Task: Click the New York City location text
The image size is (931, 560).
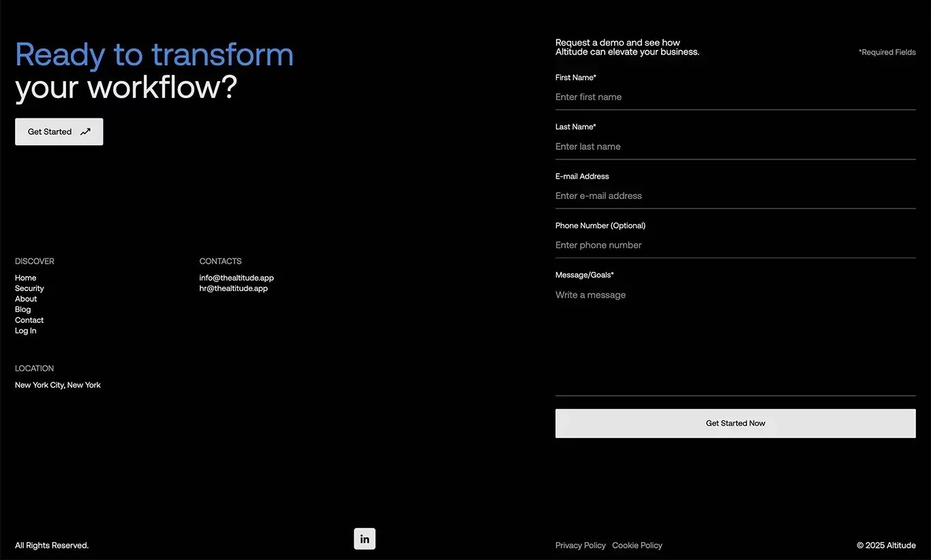Action: [58, 385]
